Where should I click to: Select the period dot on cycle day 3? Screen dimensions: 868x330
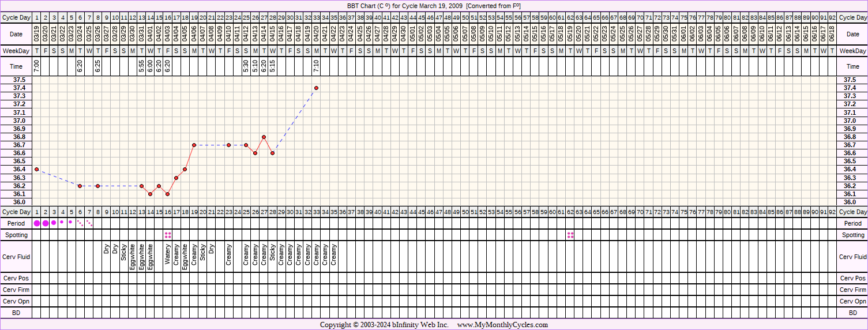pos(54,223)
